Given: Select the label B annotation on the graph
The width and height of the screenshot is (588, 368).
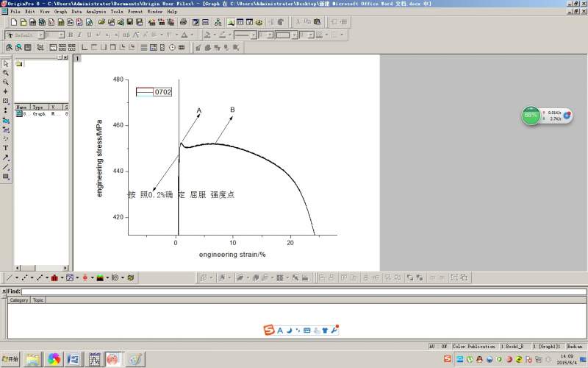Looking at the screenshot, I should tap(232, 110).
